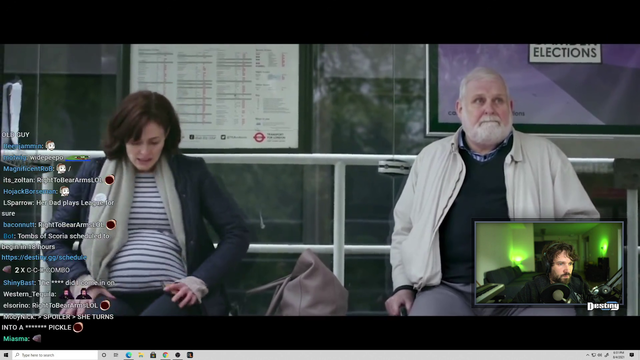640x360 pixels.
Task: Click the emote pair in Western_Tequila's message
Action: (76, 293)
